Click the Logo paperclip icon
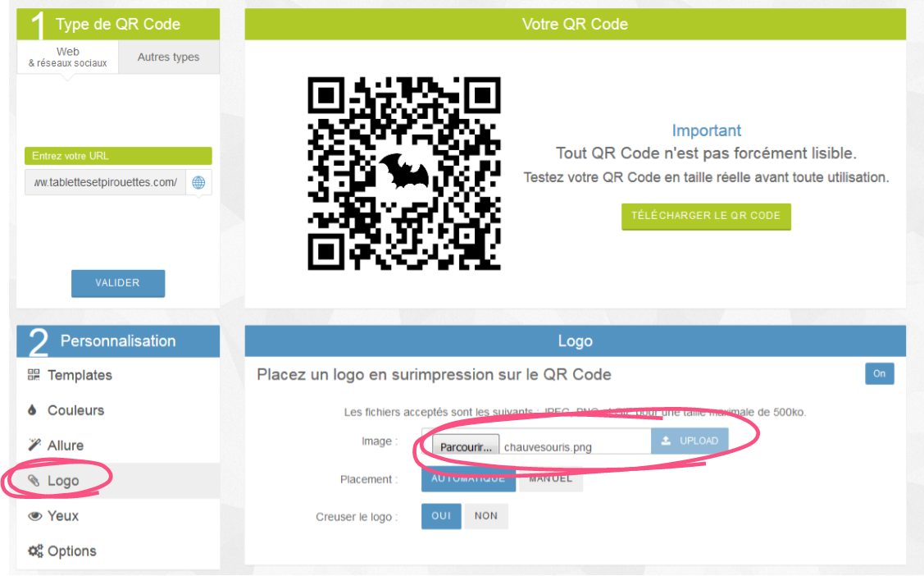The width and height of the screenshot is (924, 576). click(x=34, y=481)
